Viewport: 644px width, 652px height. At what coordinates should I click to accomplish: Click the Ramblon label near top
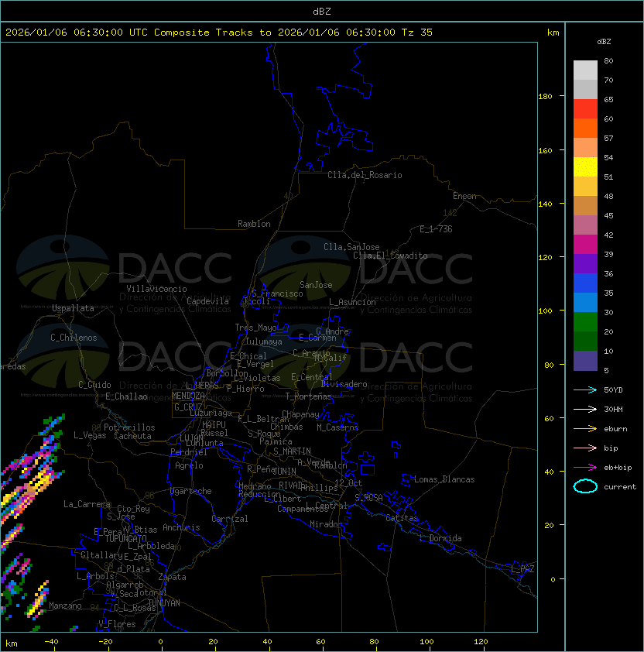254,224
